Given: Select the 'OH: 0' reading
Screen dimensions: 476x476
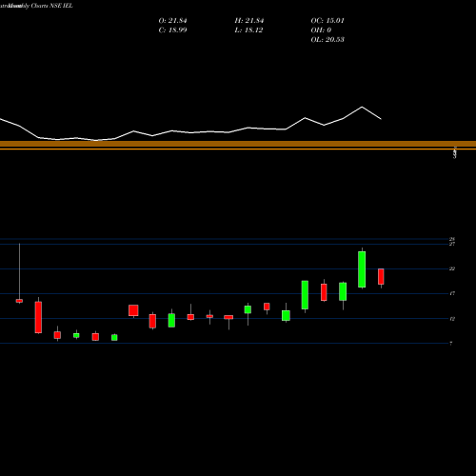Looking at the screenshot, I should click(x=321, y=30).
